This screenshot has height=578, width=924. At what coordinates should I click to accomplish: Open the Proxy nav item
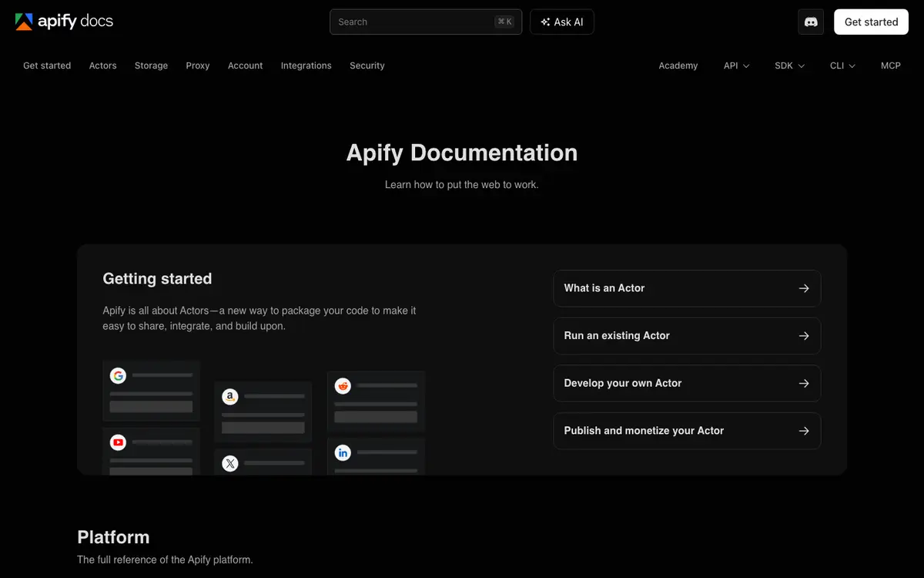pyautogui.click(x=198, y=66)
